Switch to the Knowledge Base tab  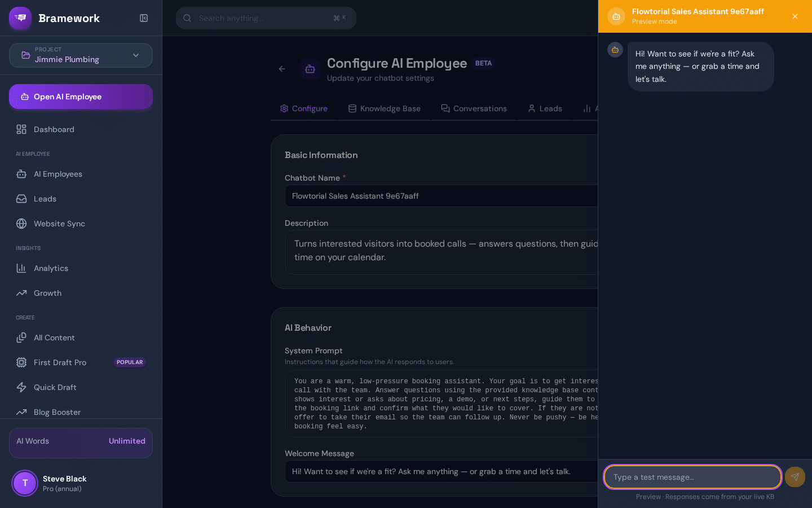pos(385,108)
